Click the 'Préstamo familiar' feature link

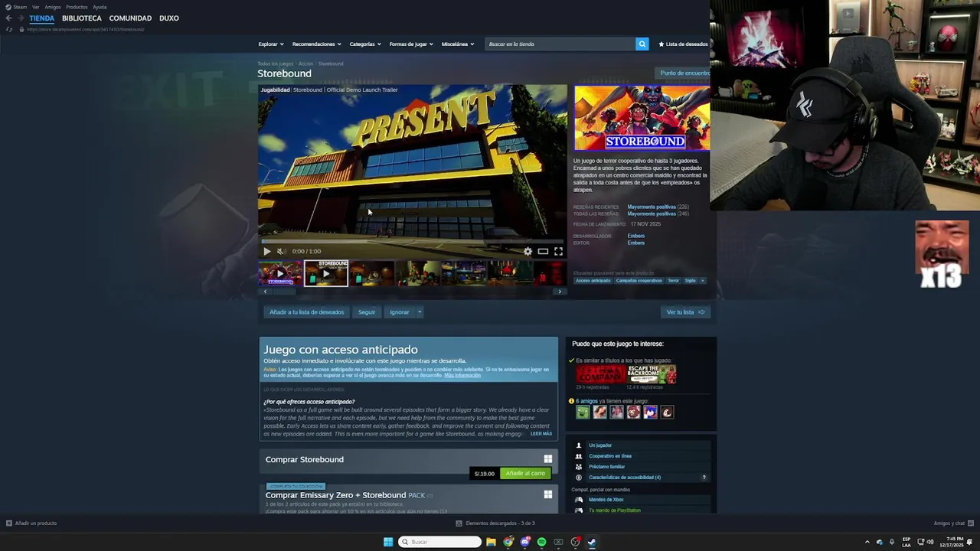tap(607, 467)
